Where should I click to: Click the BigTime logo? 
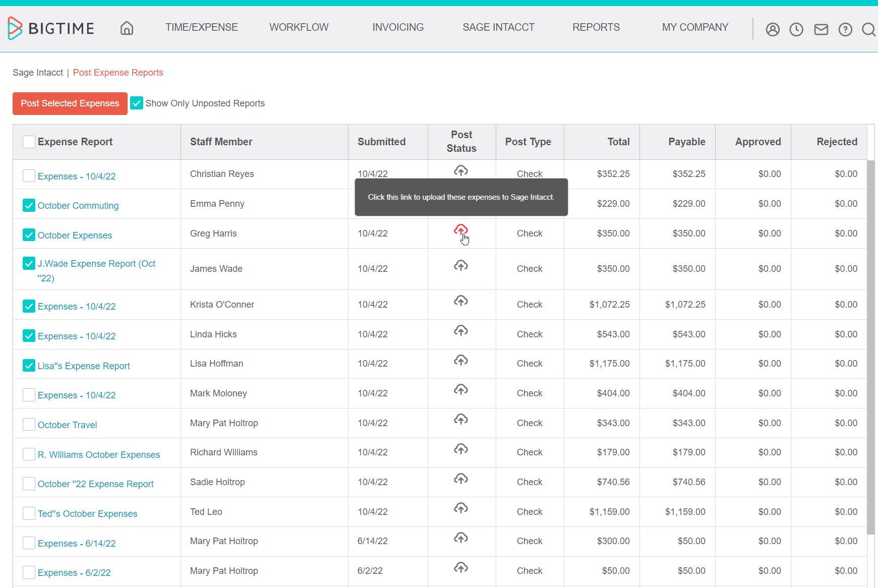coord(51,28)
